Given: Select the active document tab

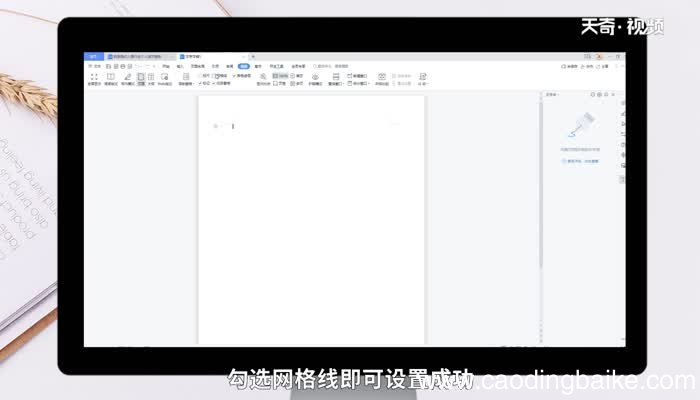Looking at the screenshot, I should [212, 57].
